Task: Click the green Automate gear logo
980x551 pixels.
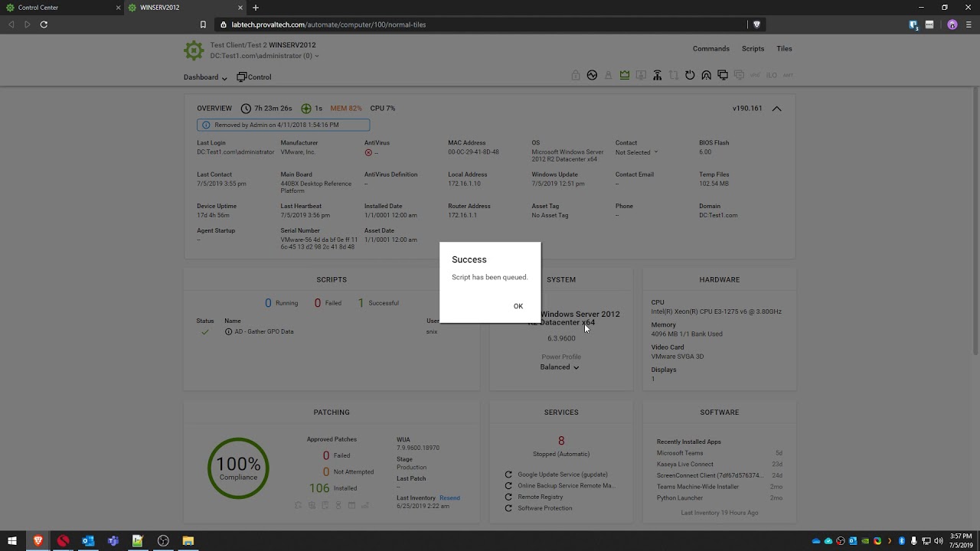Action: (194, 51)
